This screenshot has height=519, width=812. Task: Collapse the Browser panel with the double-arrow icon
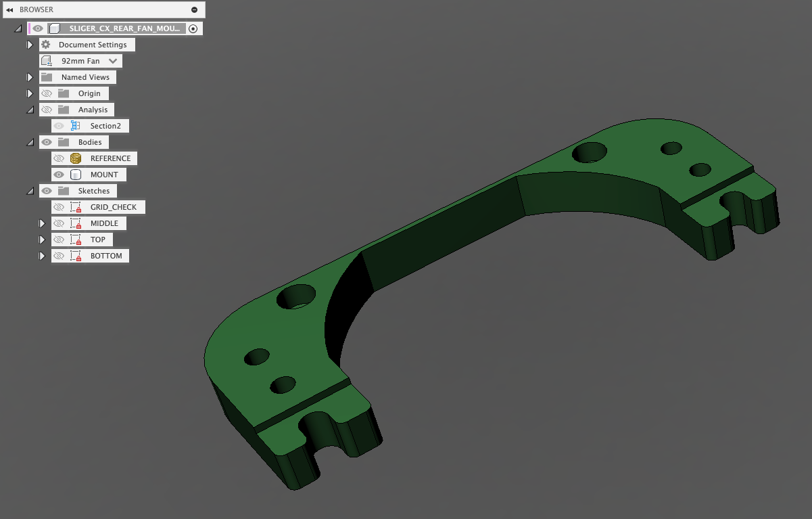click(x=9, y=9)
